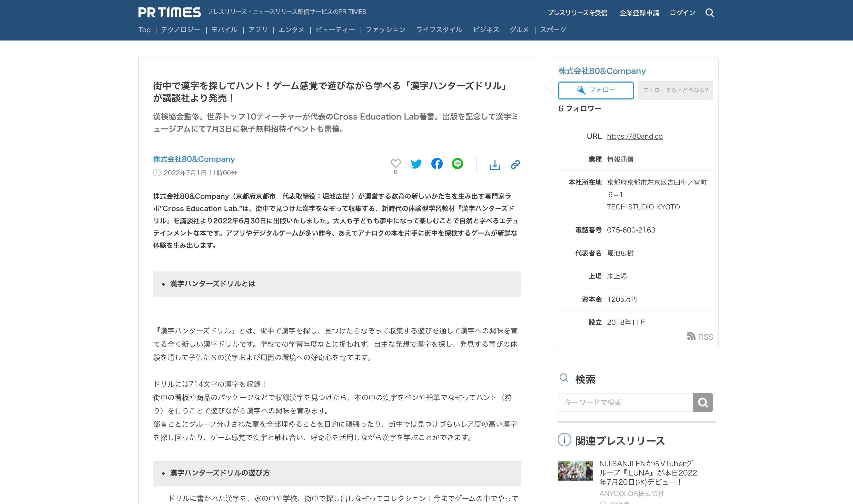
Task: Open article byline 株式会社80&Company link
Action: coord(194,159)
